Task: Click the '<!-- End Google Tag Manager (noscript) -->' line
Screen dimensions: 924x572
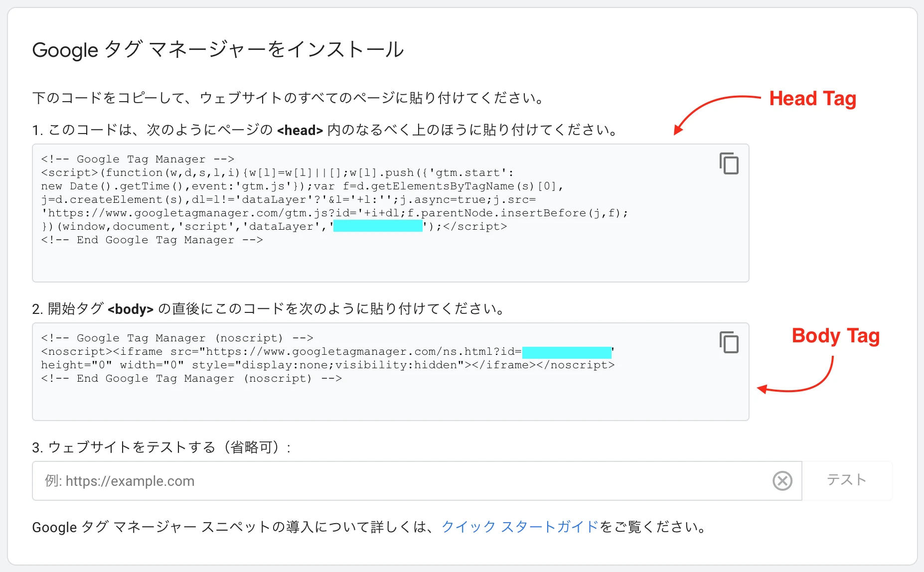Action: tap(191, 378)
